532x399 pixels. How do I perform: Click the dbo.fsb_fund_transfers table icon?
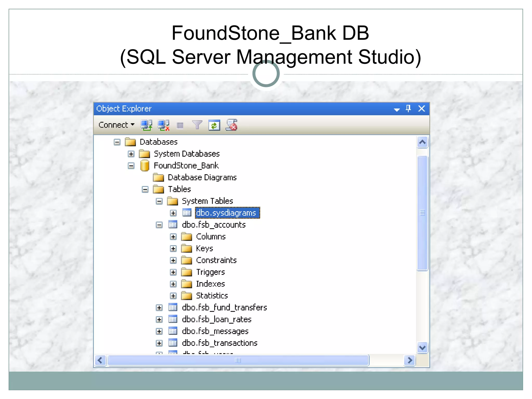click(x=173, y=308)
